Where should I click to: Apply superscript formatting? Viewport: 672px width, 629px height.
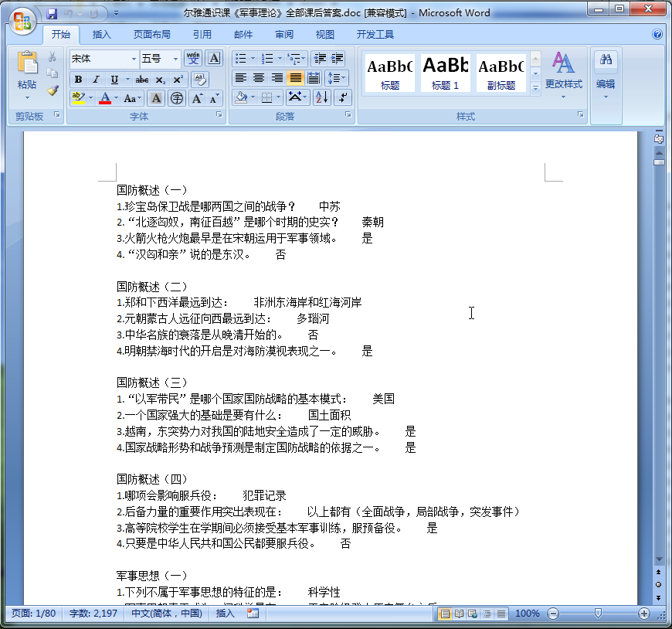click(x=178, y=80)
